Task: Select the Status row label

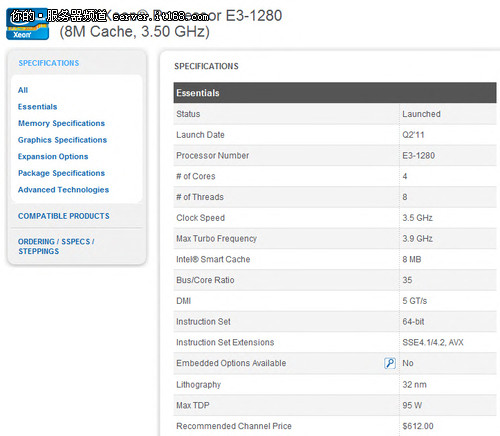Action: 188,114
